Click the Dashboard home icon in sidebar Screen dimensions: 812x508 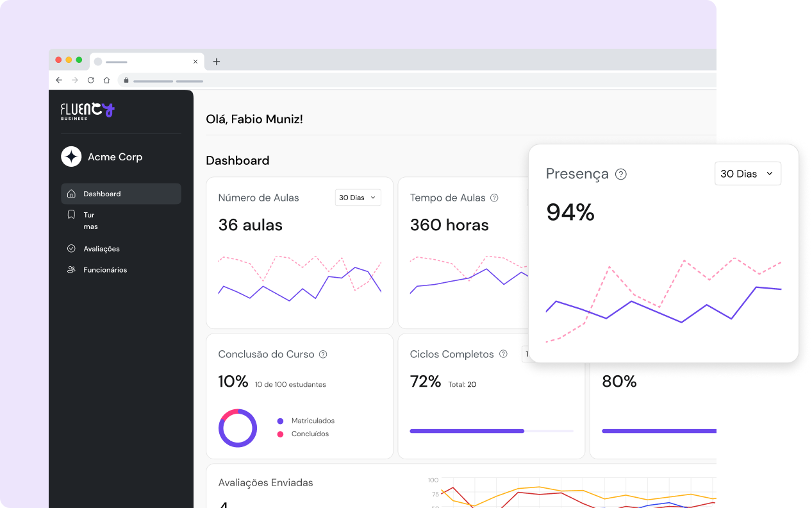point(72,194)
